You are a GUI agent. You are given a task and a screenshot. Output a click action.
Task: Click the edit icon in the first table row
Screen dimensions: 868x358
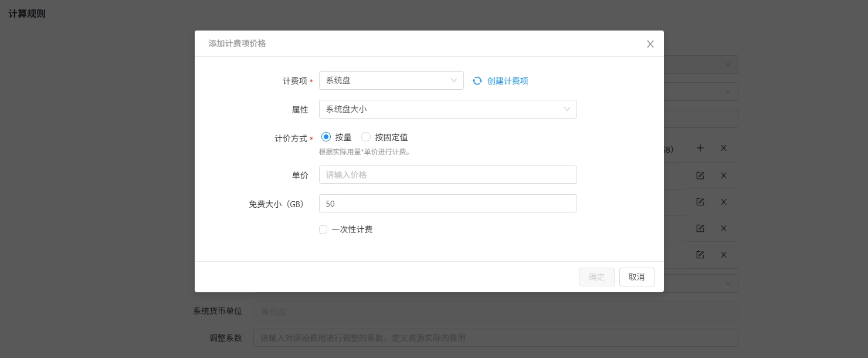coord(700,175)
